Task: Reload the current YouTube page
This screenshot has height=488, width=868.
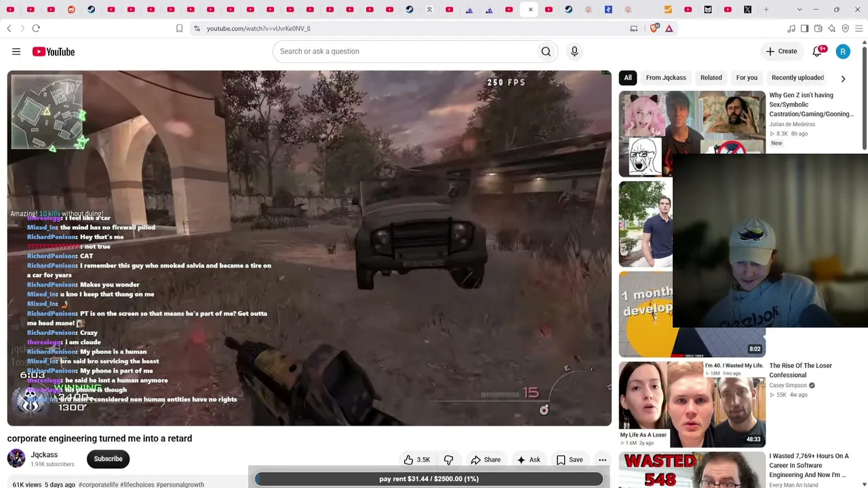Action: coord(36,28)
